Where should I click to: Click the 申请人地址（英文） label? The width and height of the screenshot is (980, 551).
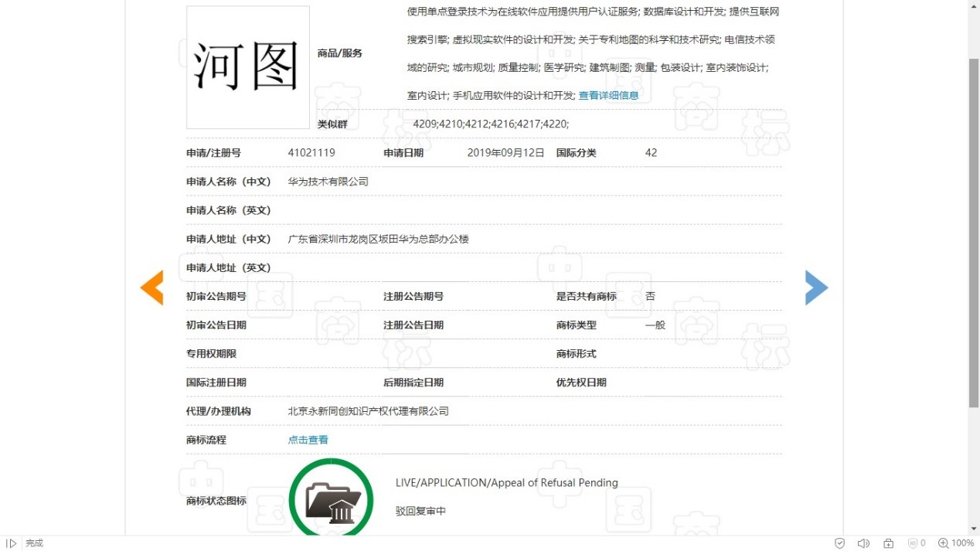point(229,267)
